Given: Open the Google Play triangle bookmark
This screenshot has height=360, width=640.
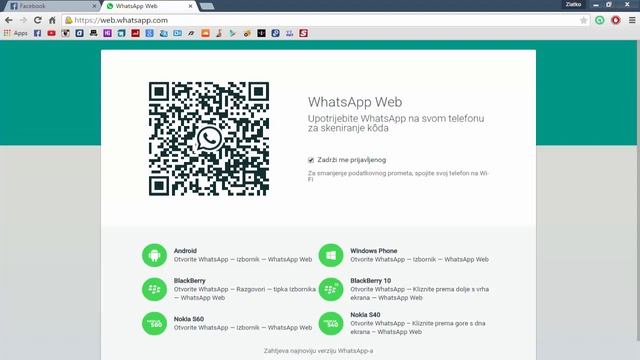Looking at the screenshot, I should [233, 33].
